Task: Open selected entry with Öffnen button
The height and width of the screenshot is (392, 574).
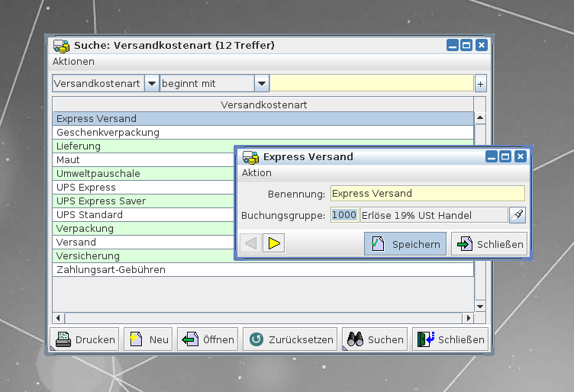Action: pyautogui.click(x=208, y=339)
